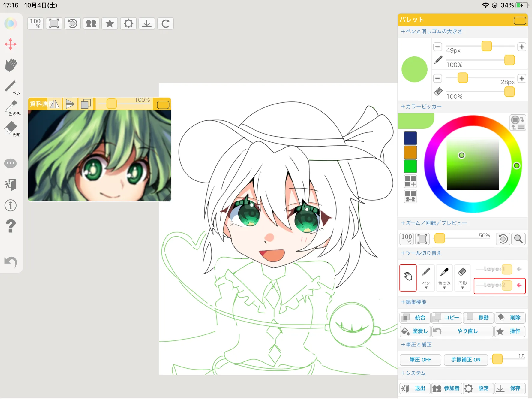Select the hand tool in tool switcher

point(408,278)
